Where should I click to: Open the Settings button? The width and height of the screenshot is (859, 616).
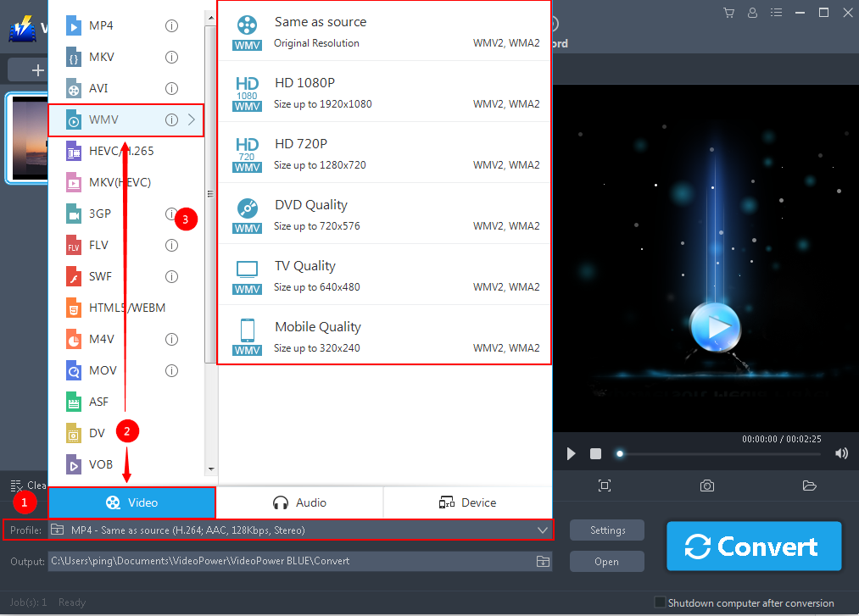coord(606,529)
